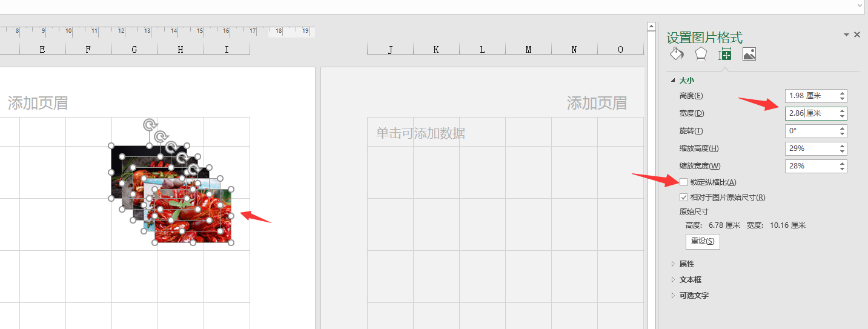Increase 宽度 with the up spinner

(843, 110)
